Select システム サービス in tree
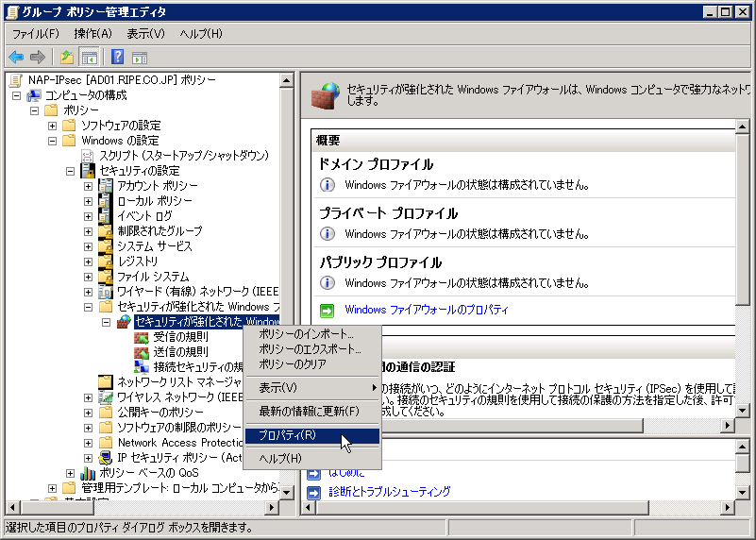Image resolution: width=756 pixels, height=540 pixels. coord(155,246)
